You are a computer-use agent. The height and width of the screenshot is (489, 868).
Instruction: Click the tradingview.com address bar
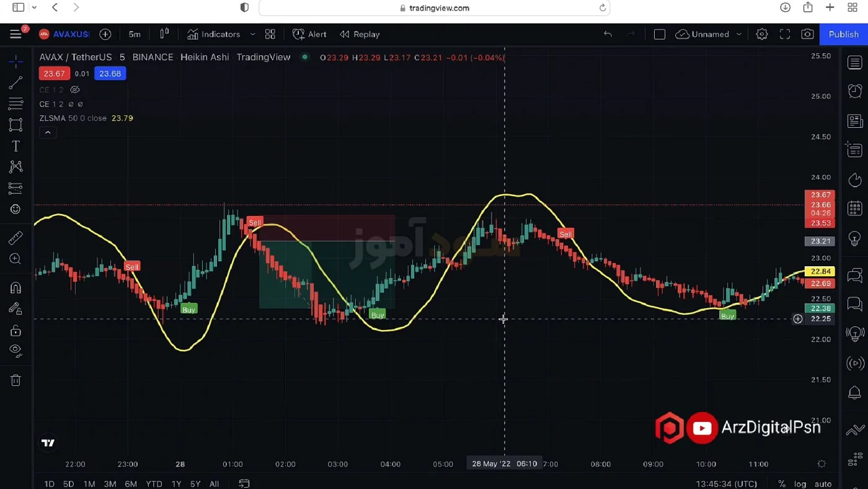pos(435,8)
